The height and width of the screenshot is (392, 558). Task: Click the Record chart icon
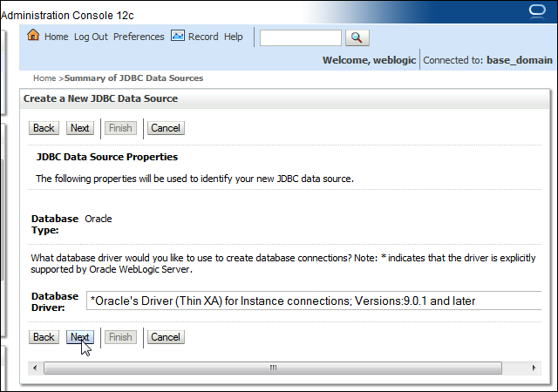tap(178, 36)
